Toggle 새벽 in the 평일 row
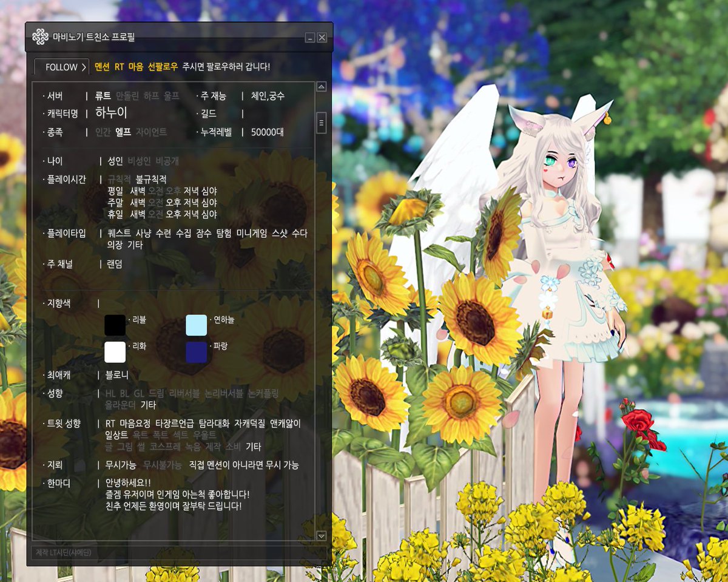Screen dimensions: 728x582 click(x=138, y=191)
